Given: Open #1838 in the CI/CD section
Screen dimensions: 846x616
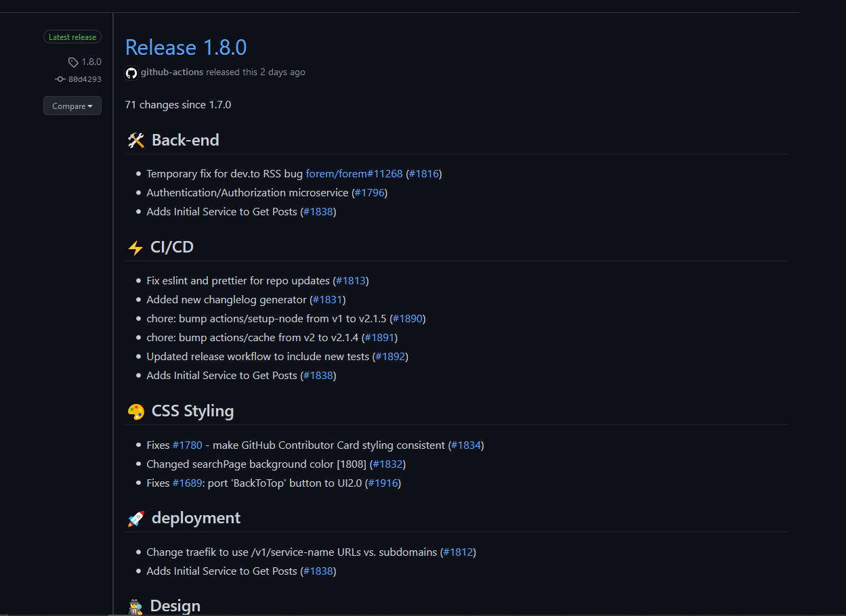Looking at the screenshot, I should pyautogui.click(x=318, y=376).
